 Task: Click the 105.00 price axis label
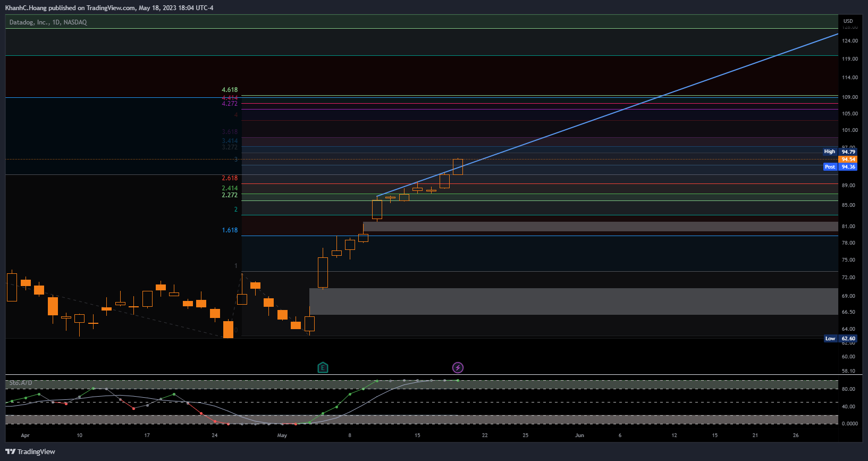pyautogui.click(x=850, y=113)
